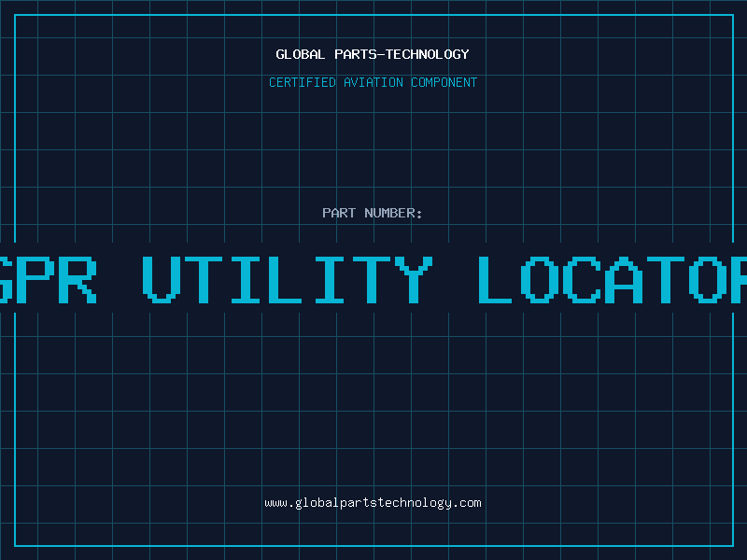Click the GLOBAL PARTS-TECHNOLOGY company heading
The height and width of the screenshot is (560, 747).
click(x=373, y=54)
